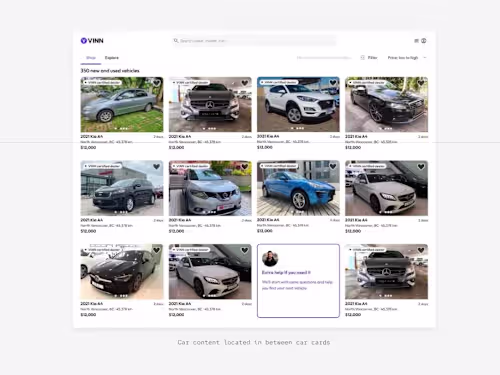500x375 pixels.
Task: Open the Extra help if you need it card
Action: [x=298, y=281]
